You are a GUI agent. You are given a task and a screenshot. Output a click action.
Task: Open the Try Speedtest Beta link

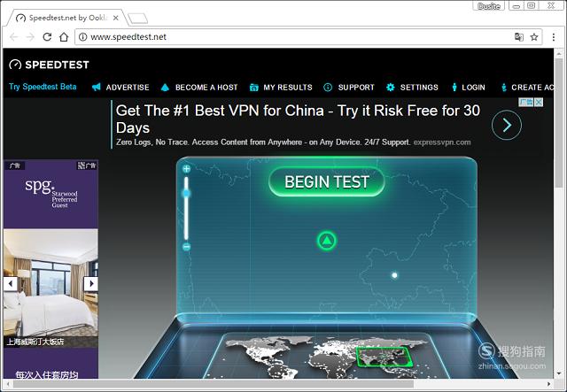pos(43,87)
